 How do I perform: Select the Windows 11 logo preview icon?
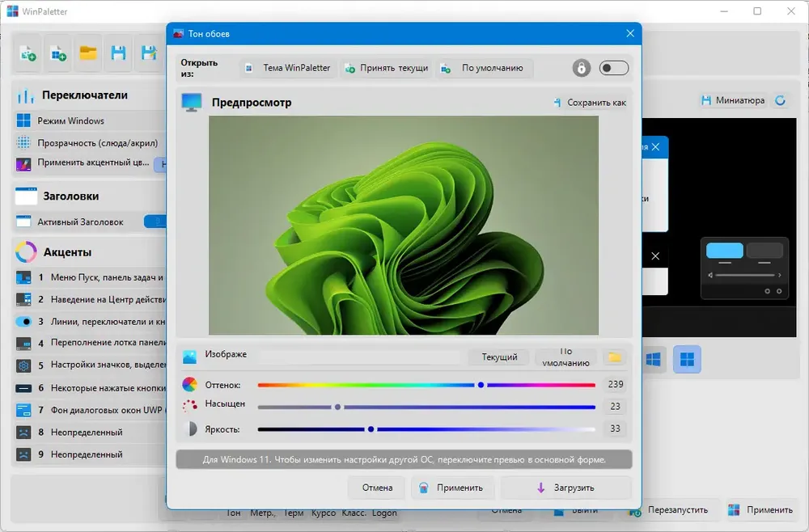coord(687,359)
